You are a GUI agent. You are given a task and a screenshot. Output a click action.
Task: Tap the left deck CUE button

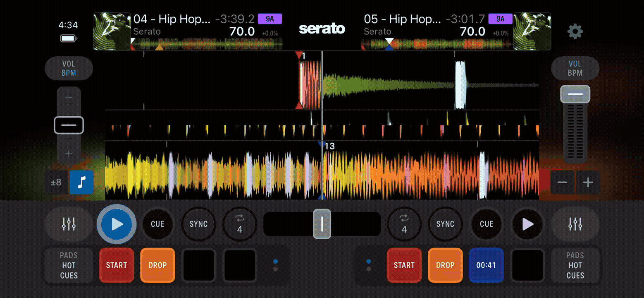point(157,224)
